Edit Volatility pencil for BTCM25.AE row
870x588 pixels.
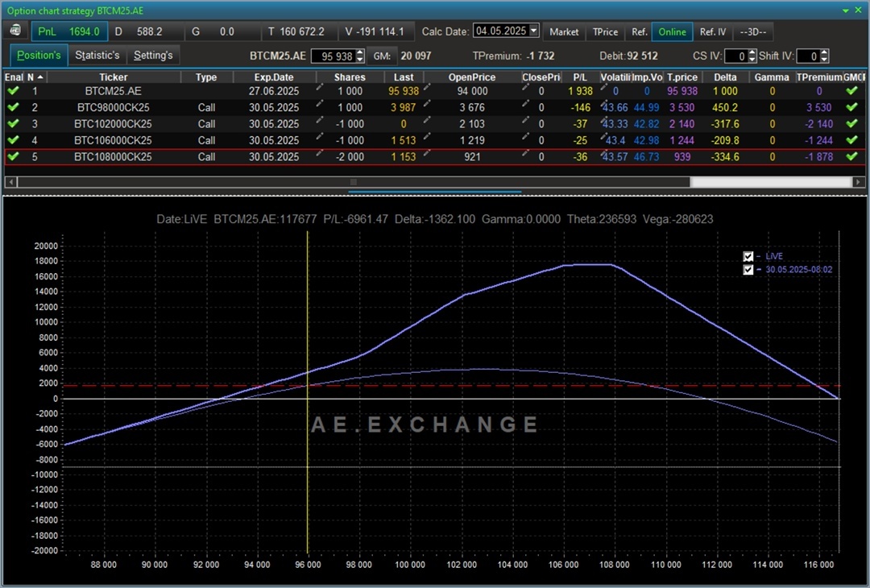(604, 87)
